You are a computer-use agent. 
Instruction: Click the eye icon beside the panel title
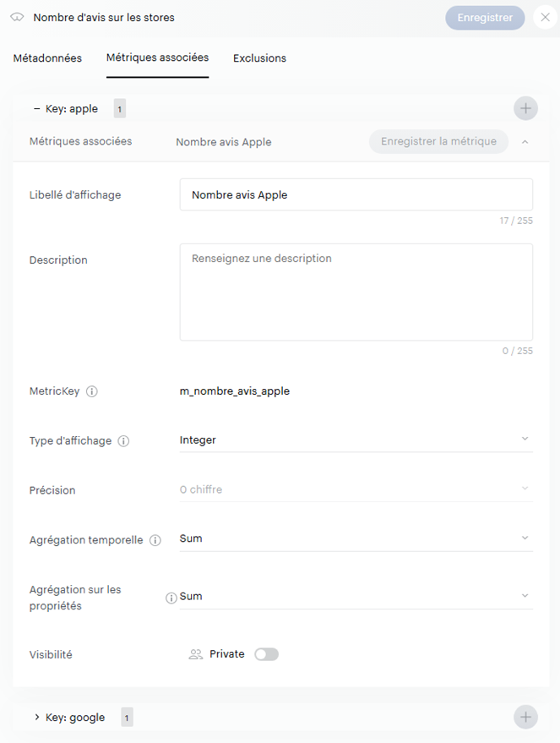pyautogui.click(x=17, y=18)
